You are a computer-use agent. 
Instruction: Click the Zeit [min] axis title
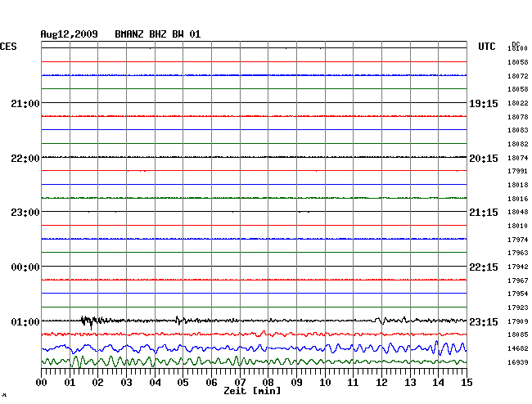coord(252,391)
